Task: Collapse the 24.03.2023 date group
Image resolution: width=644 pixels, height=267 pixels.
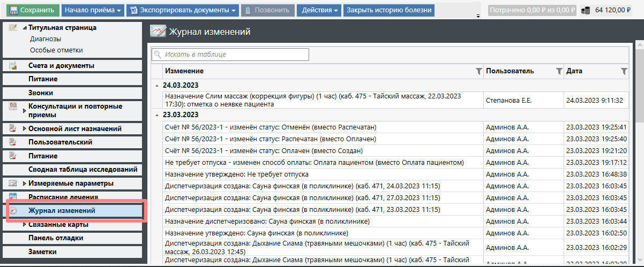Action: [x=156, y=85]
